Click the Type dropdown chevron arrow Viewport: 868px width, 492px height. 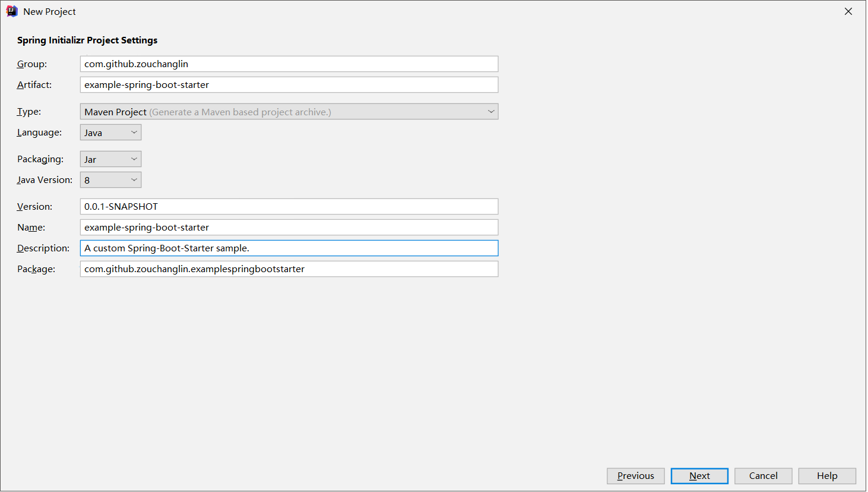click(491, 112)
